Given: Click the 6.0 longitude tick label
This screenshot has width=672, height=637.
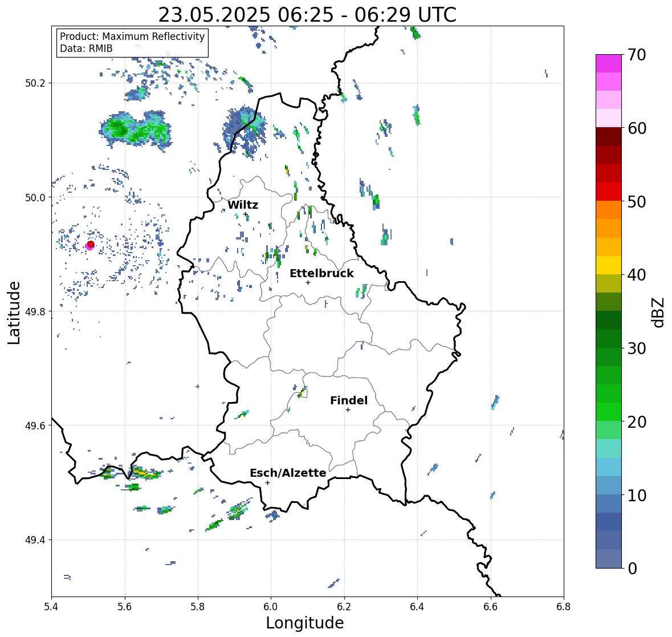Looking at the screenshot, I should 271,606.
